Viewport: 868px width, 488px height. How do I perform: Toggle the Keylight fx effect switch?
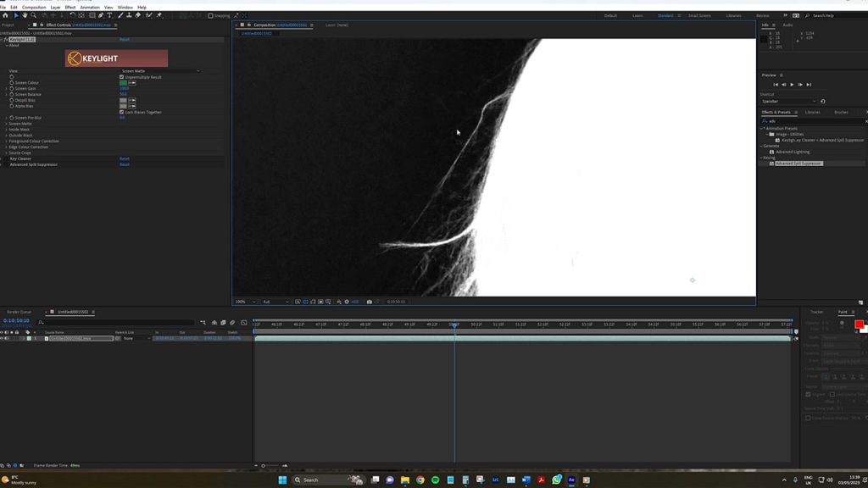(x=6, y=39)
